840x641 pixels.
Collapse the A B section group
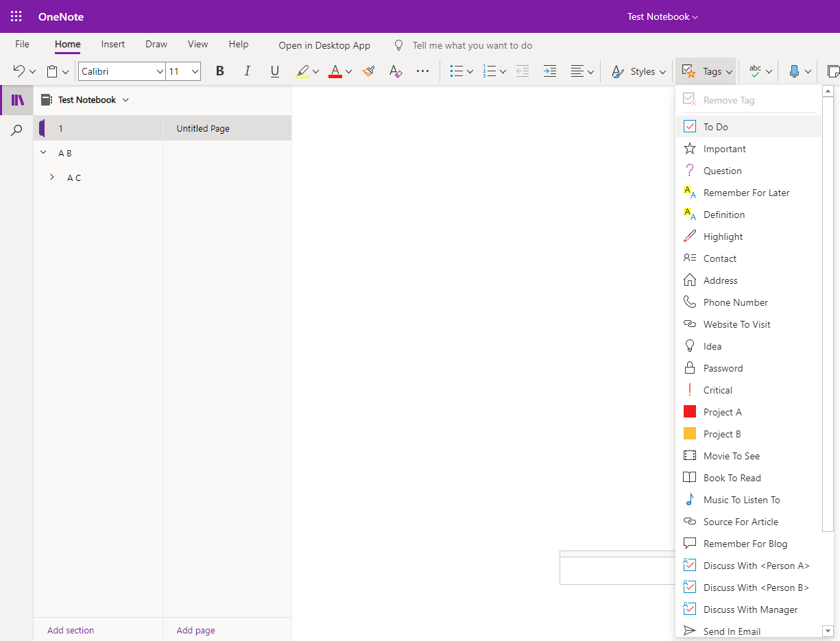(43, 153)
